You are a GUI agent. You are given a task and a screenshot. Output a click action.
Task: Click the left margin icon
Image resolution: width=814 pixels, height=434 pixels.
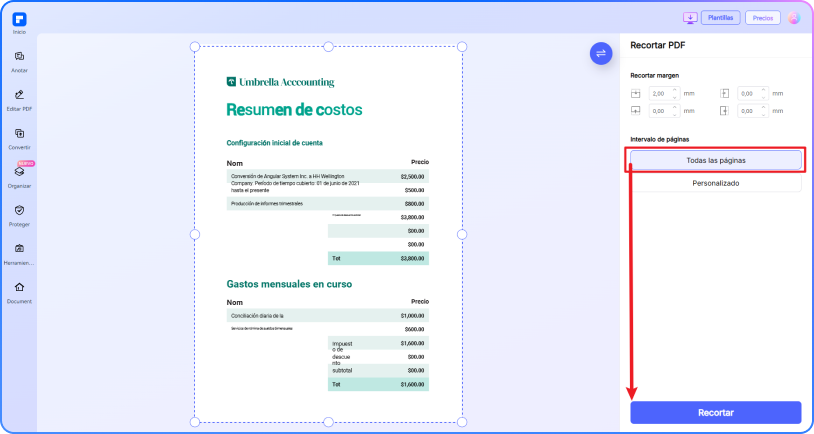pos(724,94)
